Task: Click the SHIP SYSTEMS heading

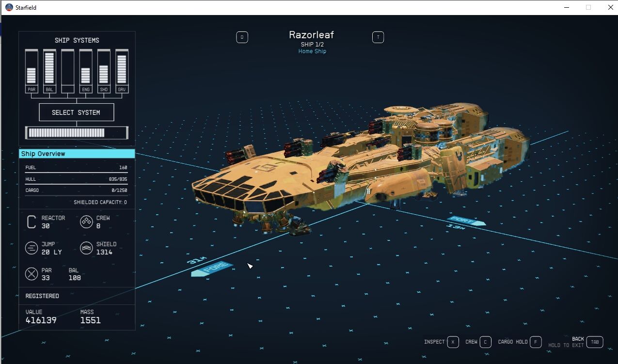Action: click(x=77, y=40)
